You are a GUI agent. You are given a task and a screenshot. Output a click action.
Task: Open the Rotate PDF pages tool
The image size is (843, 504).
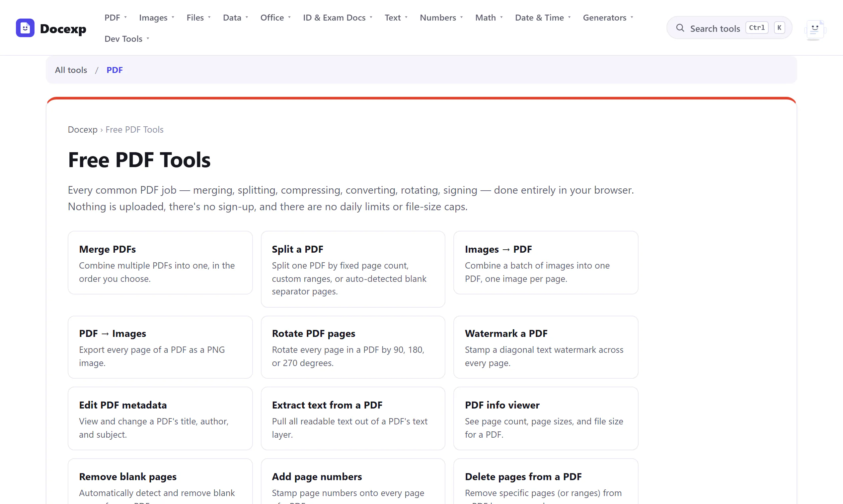pos(353,347)
